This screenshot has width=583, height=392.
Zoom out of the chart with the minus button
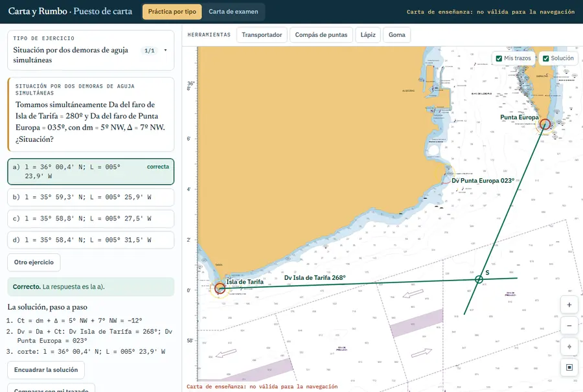pyautogui.click(x=569, y=326)
